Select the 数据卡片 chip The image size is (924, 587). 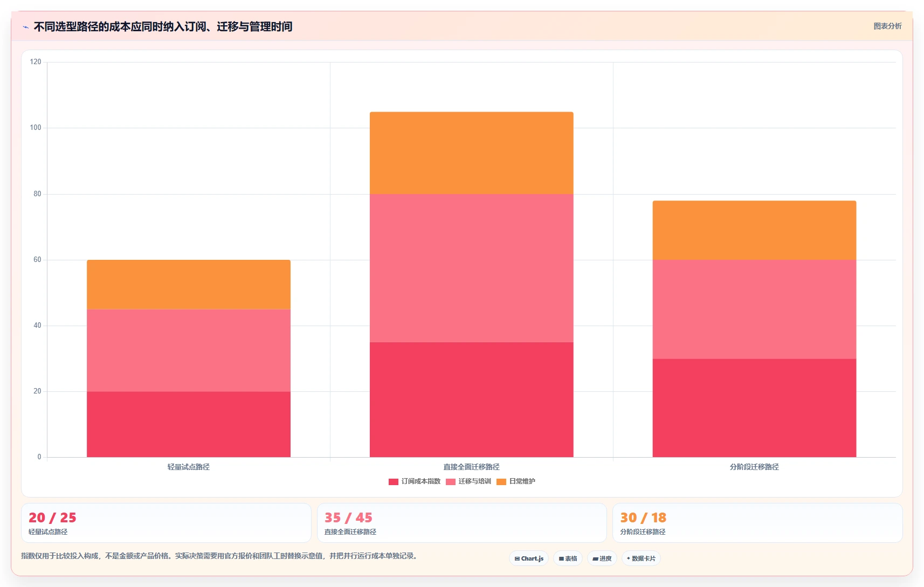641,558
